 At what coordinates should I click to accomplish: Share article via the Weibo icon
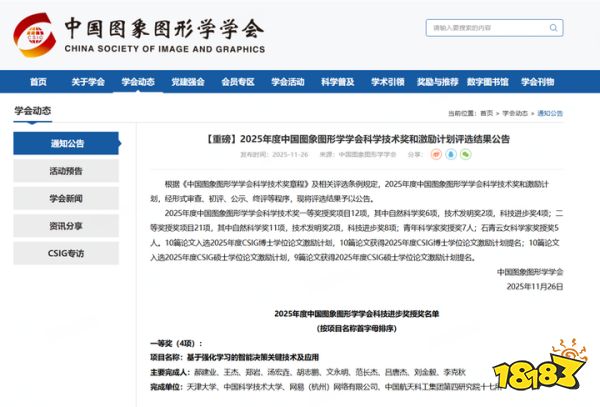[434, 155]
